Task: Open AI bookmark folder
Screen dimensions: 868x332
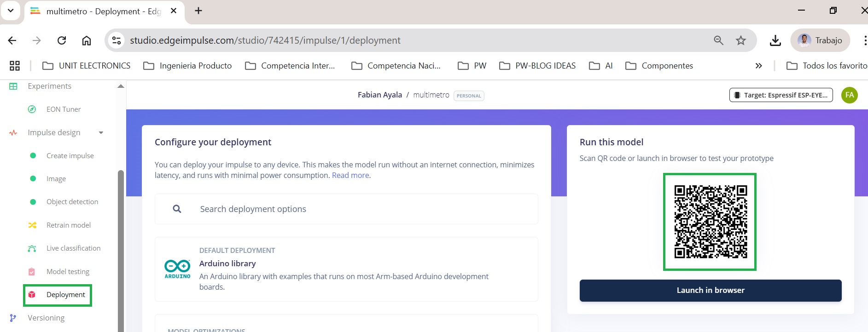Action: 601,66
